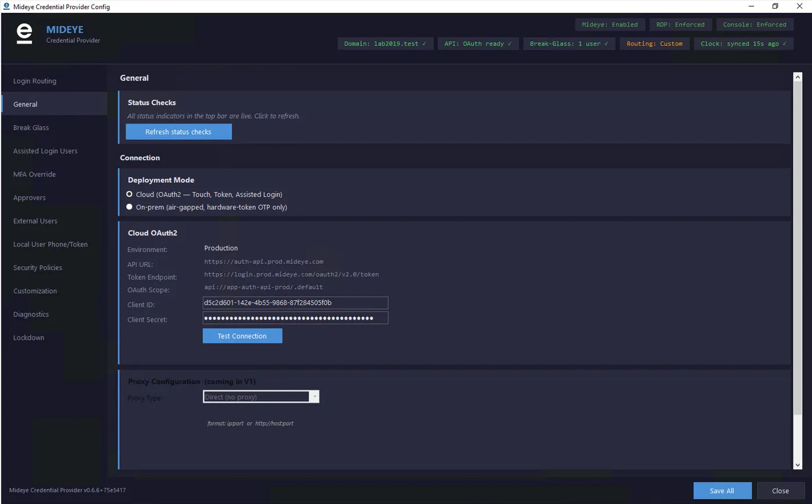The image size is (812, 504).
Task: Click version text v0.6.6+75e5417
Action: [67, 490]
